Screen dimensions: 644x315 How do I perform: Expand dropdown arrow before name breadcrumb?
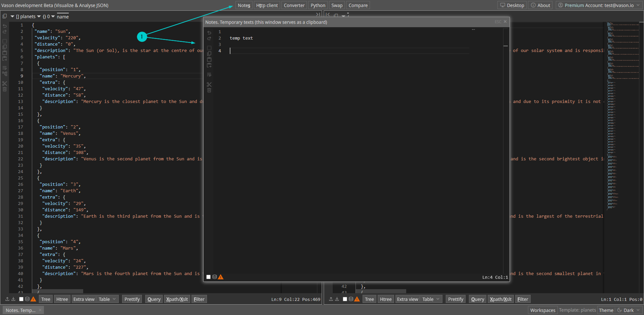point(53,16)
